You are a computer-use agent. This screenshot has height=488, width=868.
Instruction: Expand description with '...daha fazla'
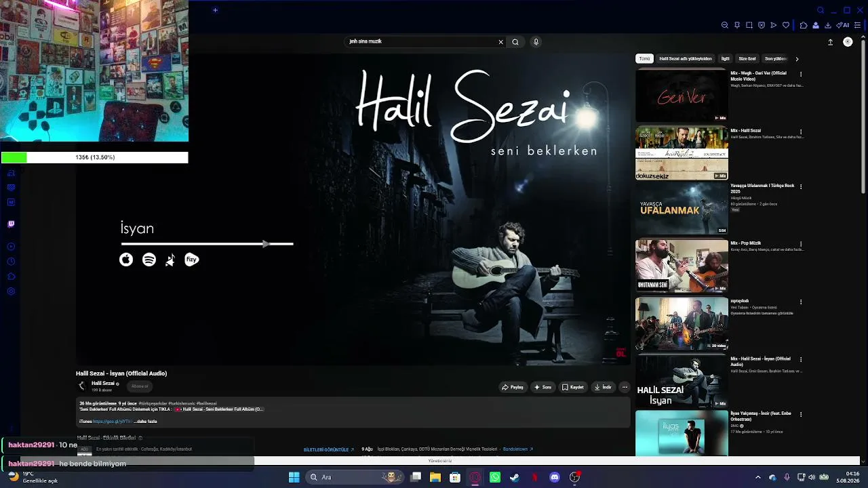point(146,422)
